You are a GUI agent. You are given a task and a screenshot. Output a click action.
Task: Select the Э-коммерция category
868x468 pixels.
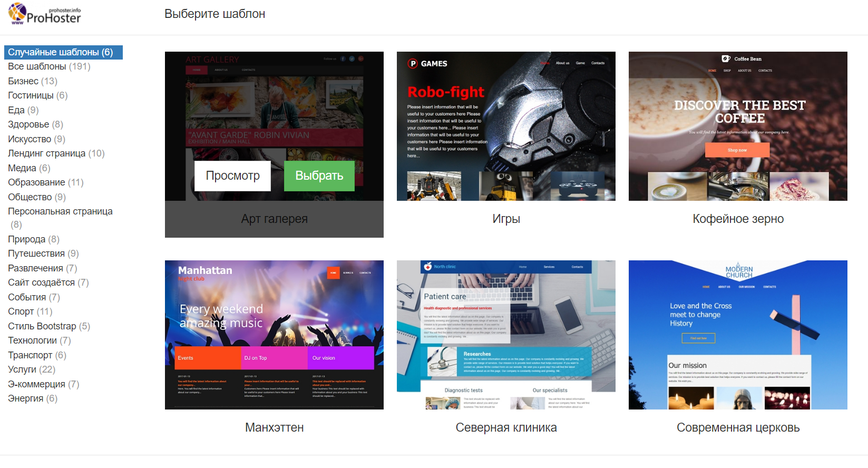pyautogui.click(x=43, y=384)
